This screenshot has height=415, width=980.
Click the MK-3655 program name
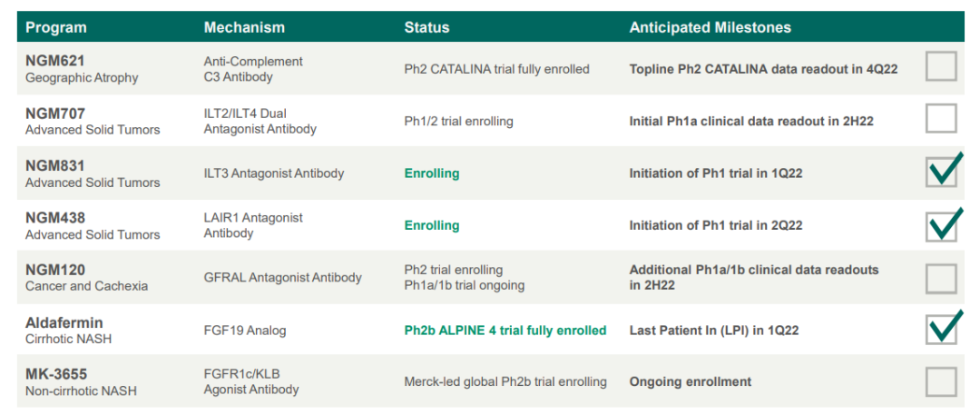56,374
